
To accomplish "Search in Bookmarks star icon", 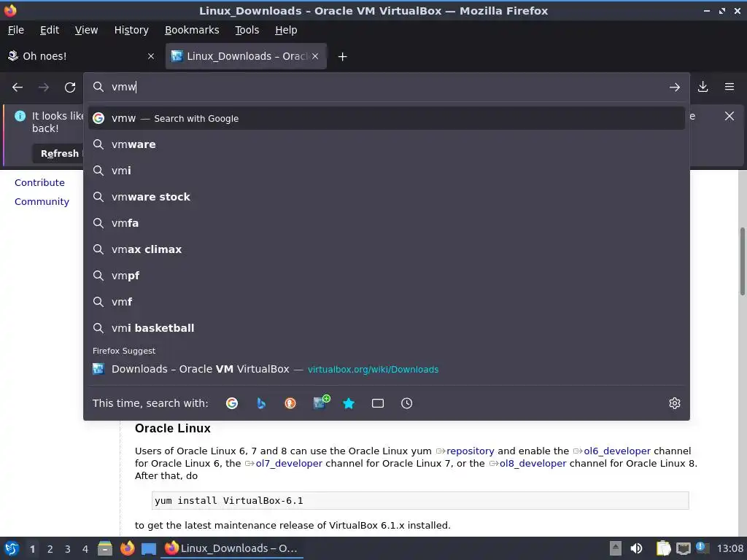I will click(349, 403).
